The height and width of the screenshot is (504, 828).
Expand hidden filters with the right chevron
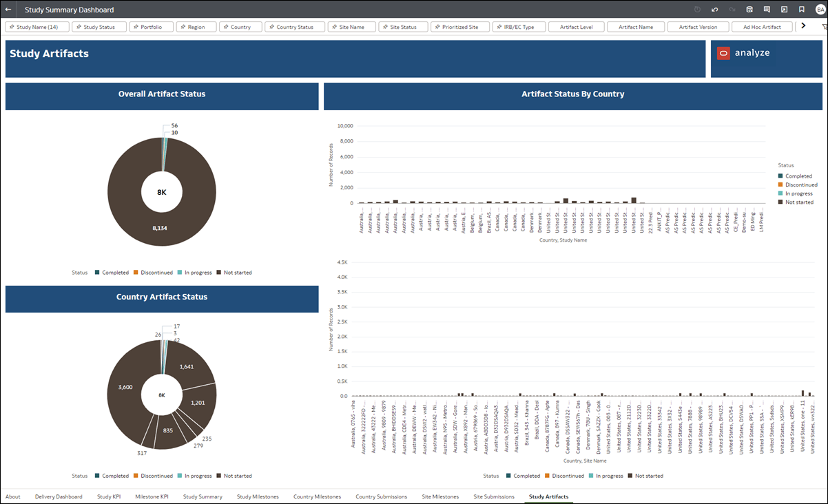point(803,26)
